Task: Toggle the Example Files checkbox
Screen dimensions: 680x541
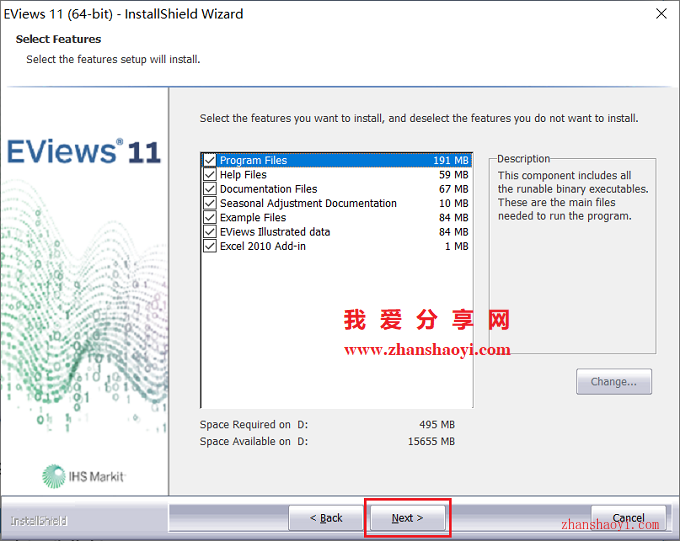Action: [x=210, y=217]
